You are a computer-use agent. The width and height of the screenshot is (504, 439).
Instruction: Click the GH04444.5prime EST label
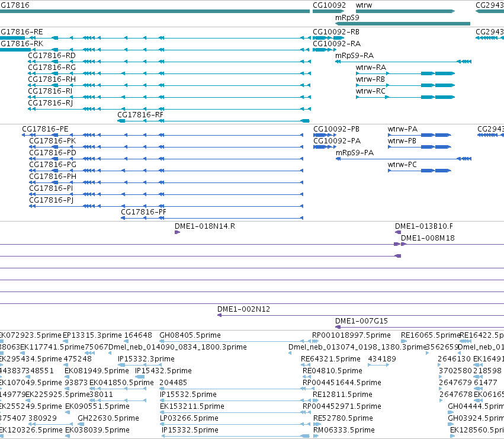point(476,406)
